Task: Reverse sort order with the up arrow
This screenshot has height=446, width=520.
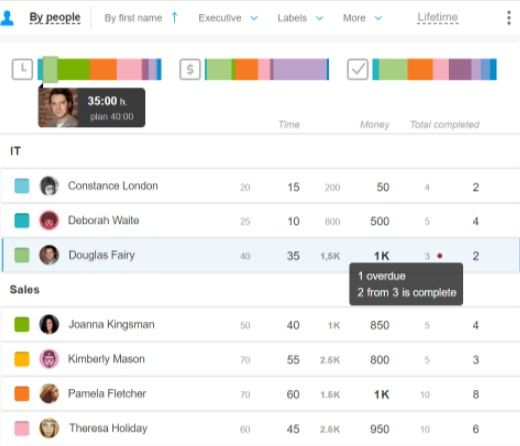Action: 175,17
